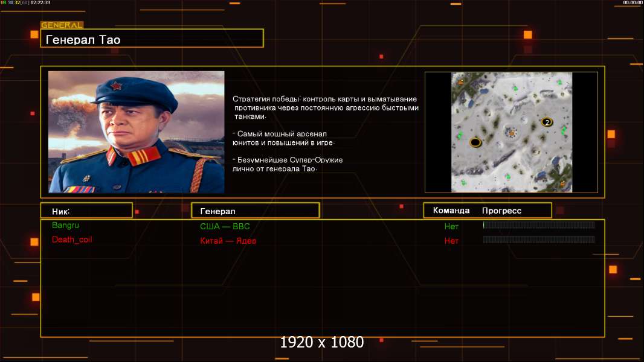Click the "США — ВВС" general entry
Screen dimensions: 644x362
(225, 226)
